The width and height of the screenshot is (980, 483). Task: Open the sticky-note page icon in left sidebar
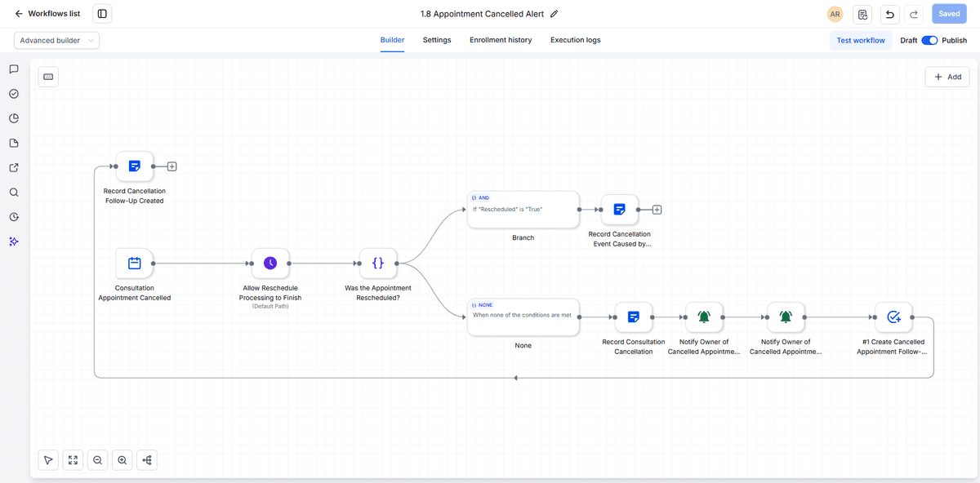(x=14, y=144)
